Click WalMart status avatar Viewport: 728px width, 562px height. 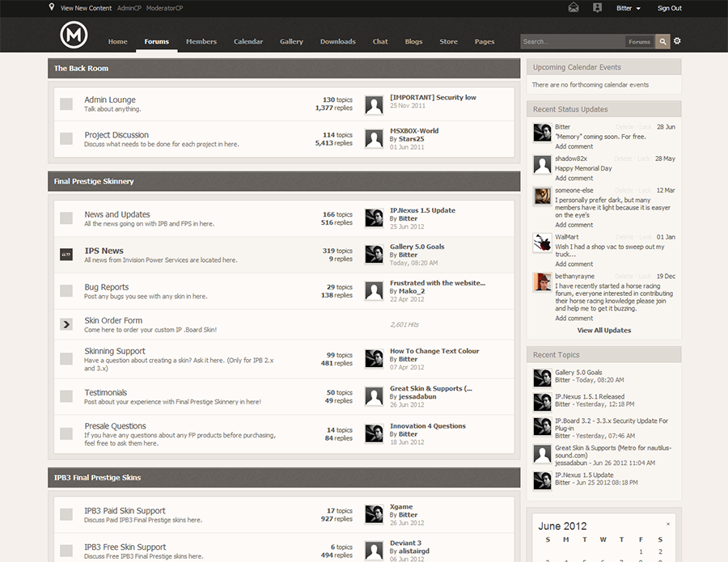pos(542,243)
